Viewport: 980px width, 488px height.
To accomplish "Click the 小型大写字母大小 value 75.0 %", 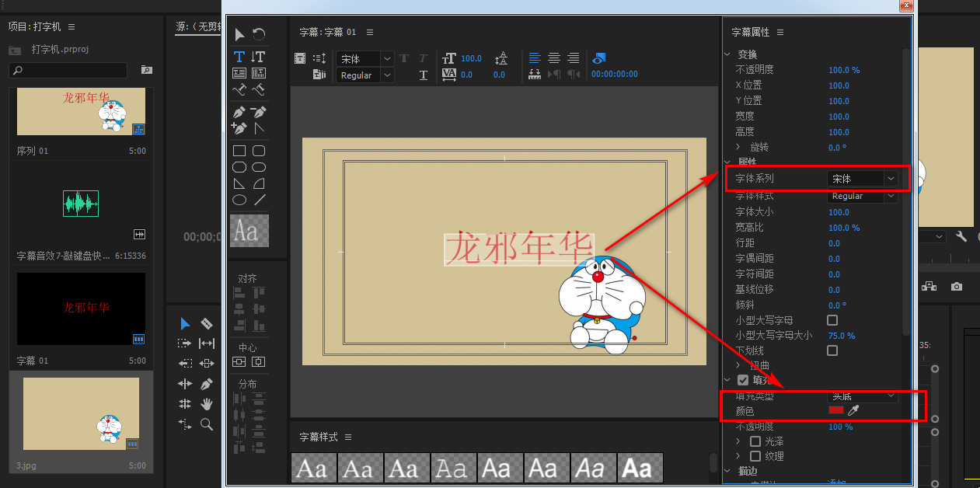I will pyautogui.click(x=842, y=336).
